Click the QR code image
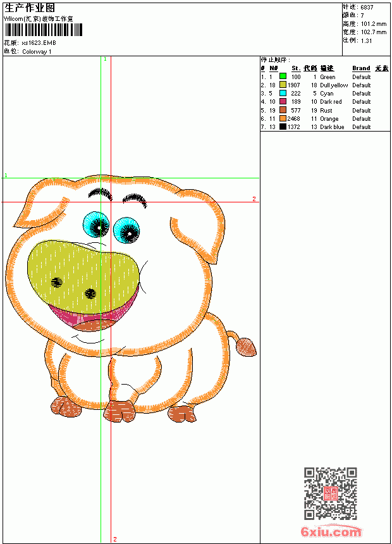Image resolution: width=392 pixels, height=544 pixels. (x=331, y=493)
